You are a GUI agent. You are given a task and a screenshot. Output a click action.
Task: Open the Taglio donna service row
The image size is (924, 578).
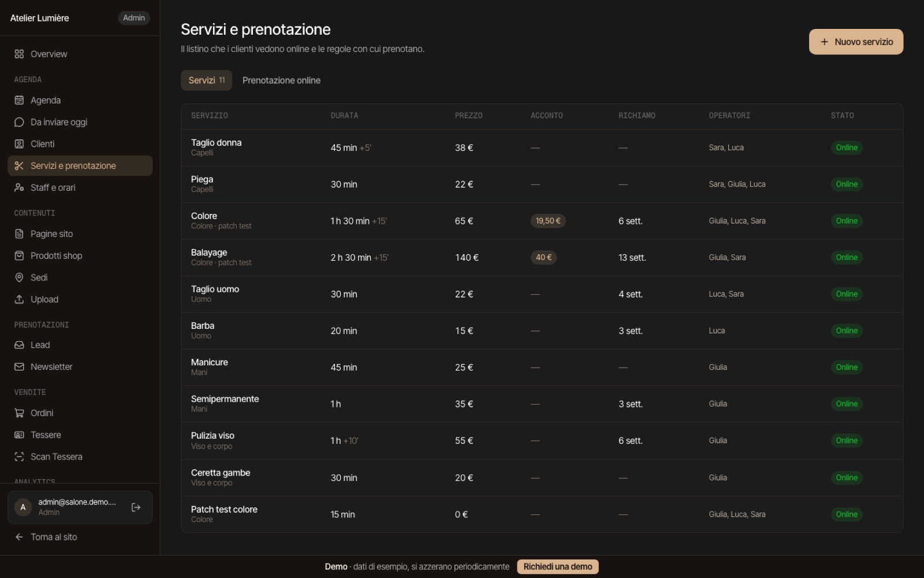tap(542, 148)
